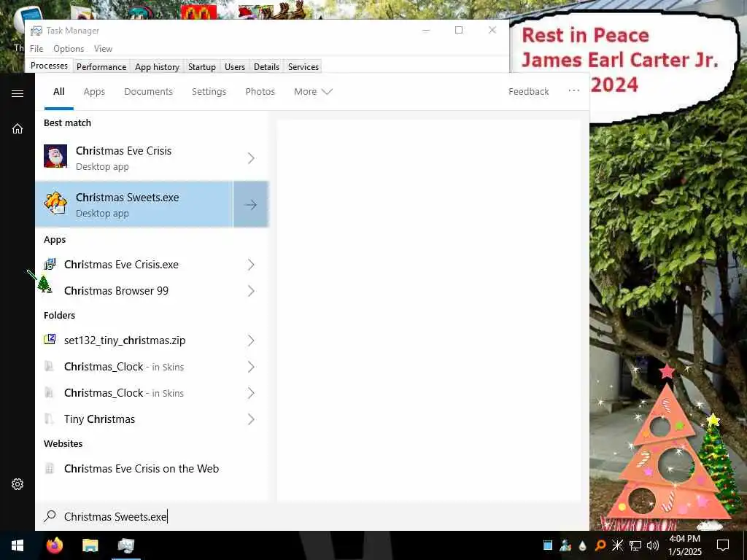
Task: Switch to the Documents search filter
Action: (149, 91)
